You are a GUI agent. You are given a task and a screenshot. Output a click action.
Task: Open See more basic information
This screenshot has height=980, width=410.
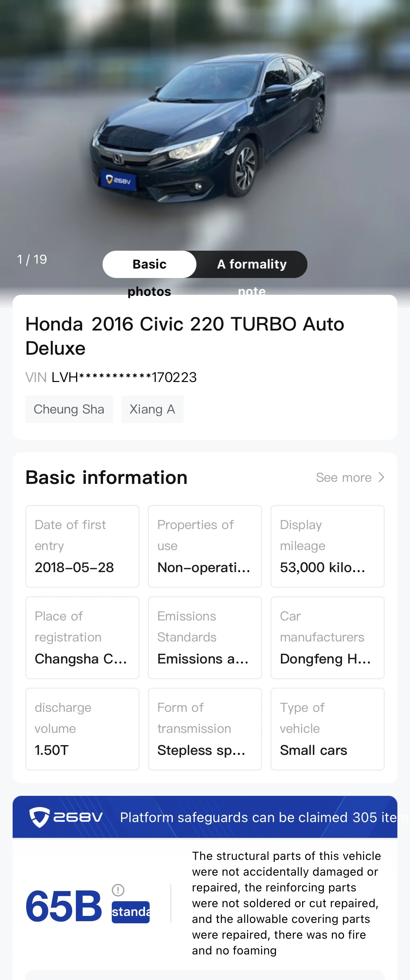pyautogui.click(x=350, y=477)
